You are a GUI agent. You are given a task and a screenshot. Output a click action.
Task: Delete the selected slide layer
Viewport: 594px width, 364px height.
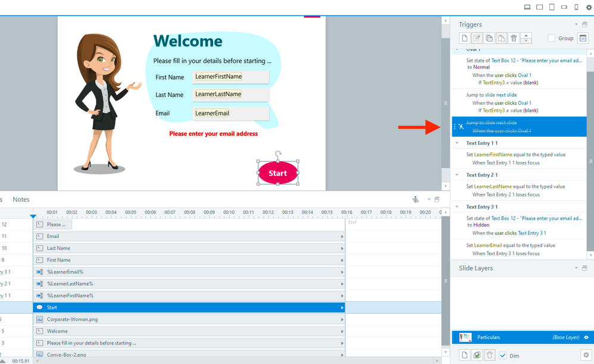point(489,355)
